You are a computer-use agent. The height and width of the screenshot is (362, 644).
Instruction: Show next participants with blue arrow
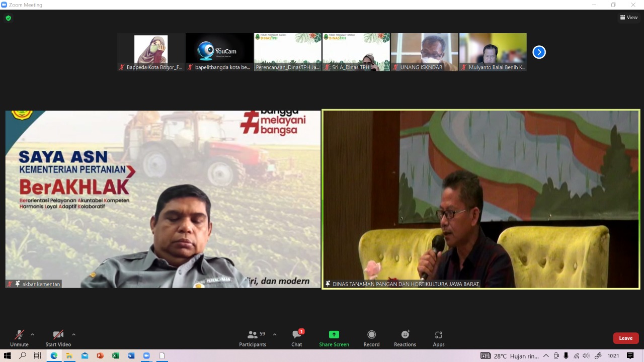pyautogui.click(x=539, y=52)
